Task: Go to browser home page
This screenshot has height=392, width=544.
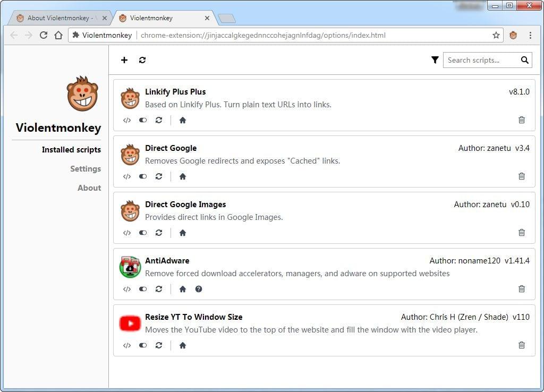Action: (x=58, y=35)
